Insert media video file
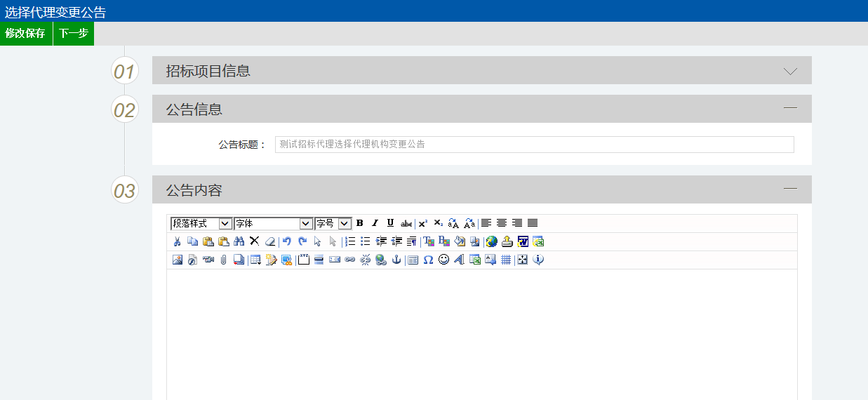The width and height of the screenshot is (868, 400). [208, 260]
